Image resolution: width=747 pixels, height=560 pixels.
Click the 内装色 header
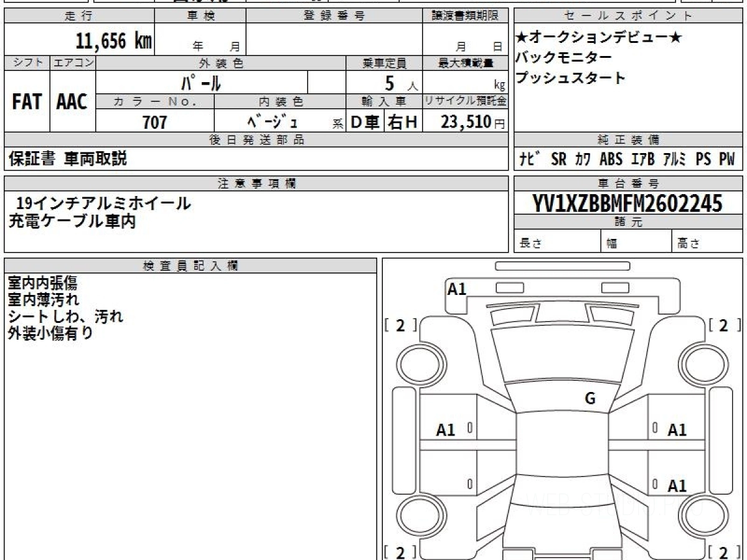click(x=280, y=101)
